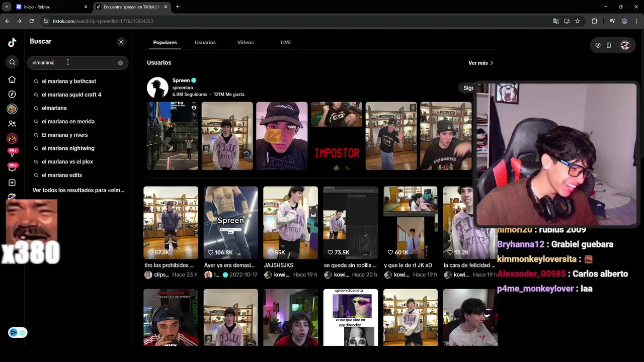Click 'Ver todos los resultados para' link
The width and height of the screenshot is (644, 362).
[78, 190]
